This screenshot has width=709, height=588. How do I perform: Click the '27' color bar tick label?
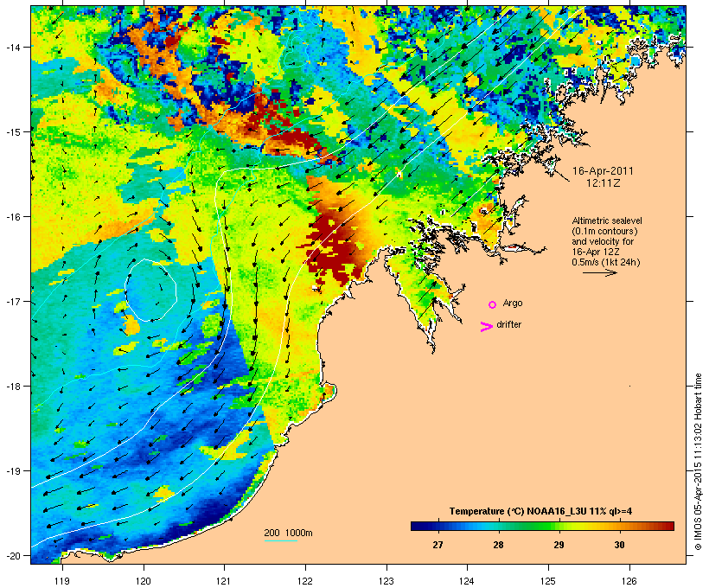438,545
